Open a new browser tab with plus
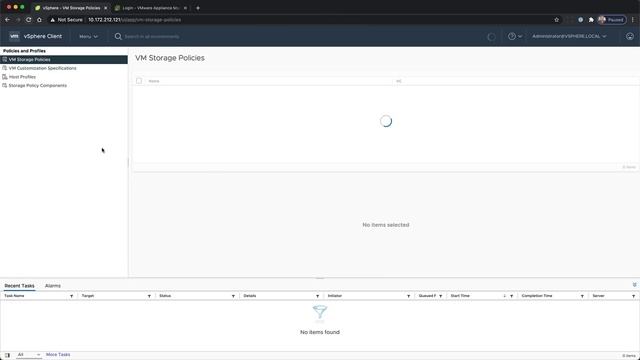This screenshot has width=640, height=360. click(x=198, y=8)
